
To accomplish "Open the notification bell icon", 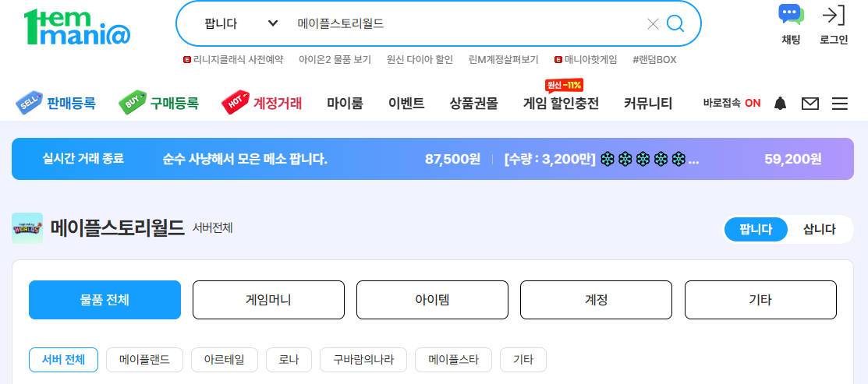I will 780,104.
